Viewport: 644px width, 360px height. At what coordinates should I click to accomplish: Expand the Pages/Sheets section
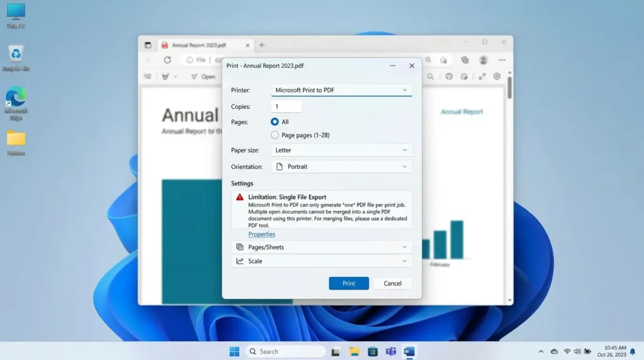tap(321, 247)
